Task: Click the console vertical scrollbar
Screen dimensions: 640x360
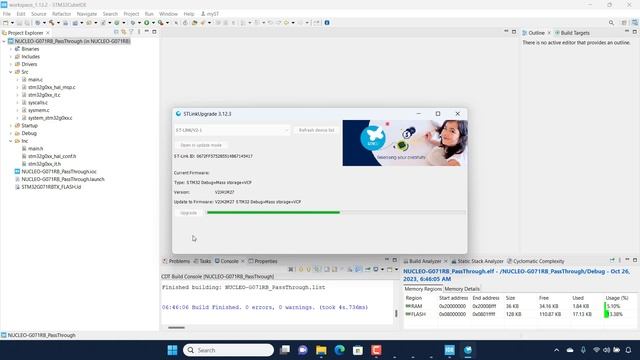Action: click(x=396, y=313)
